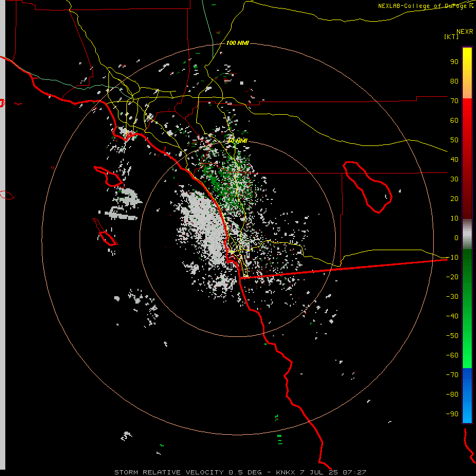Pick the blue bottom segment of color bar

pyautogui.click(x=467, y=396)
